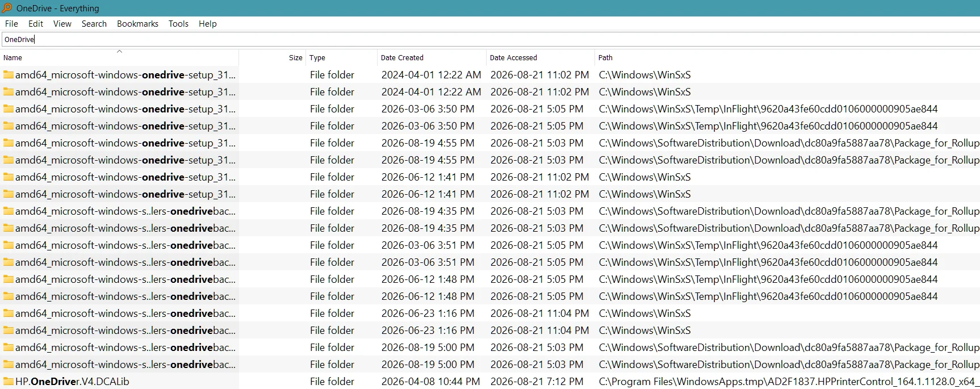Screen dimensions: 980x389
Task: Click folder icon of HP.OneDriver.V4.DCALib
Action: 9,382
